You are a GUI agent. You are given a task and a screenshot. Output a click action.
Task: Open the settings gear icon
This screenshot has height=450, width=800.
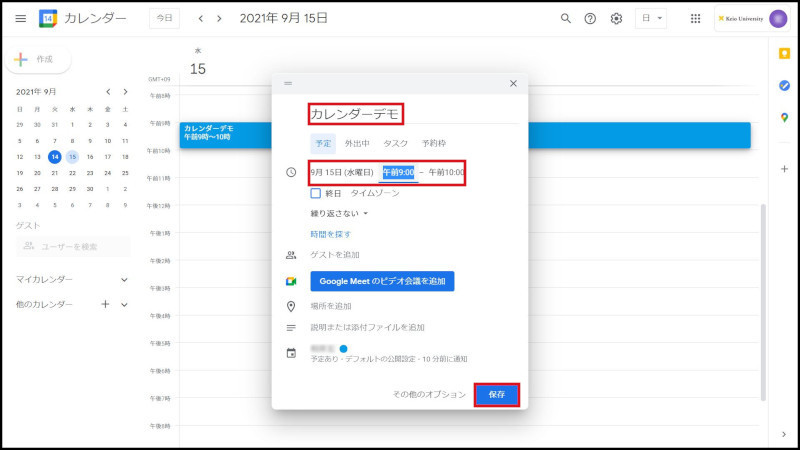(617, 19)
